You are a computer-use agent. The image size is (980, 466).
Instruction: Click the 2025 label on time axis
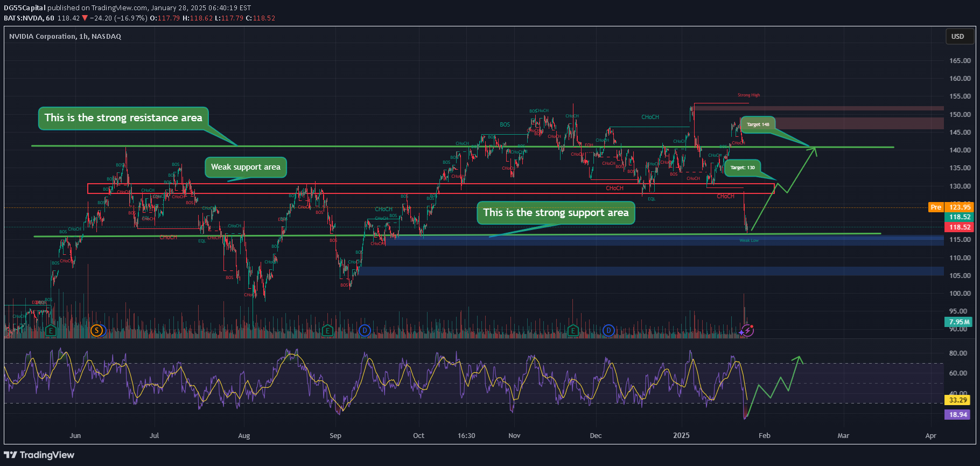681,435
